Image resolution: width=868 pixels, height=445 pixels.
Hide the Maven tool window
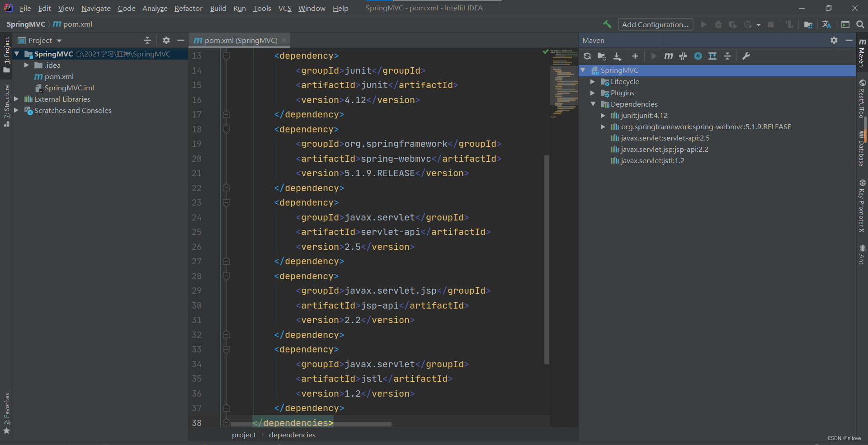click(x=849, y=40)
